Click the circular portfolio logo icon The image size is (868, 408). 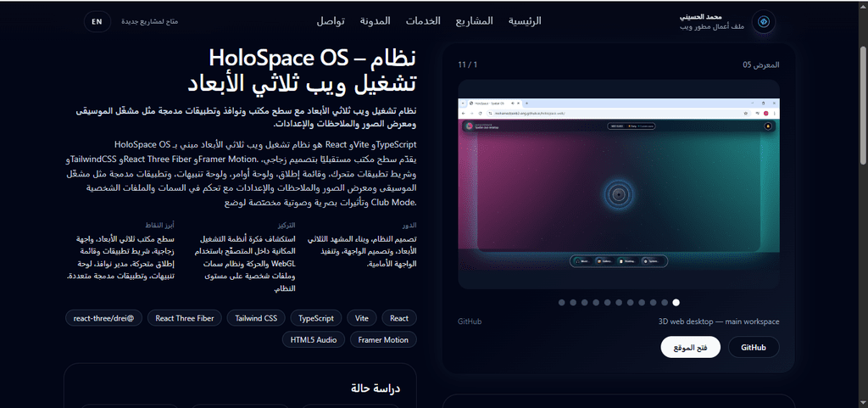point(764,21)
